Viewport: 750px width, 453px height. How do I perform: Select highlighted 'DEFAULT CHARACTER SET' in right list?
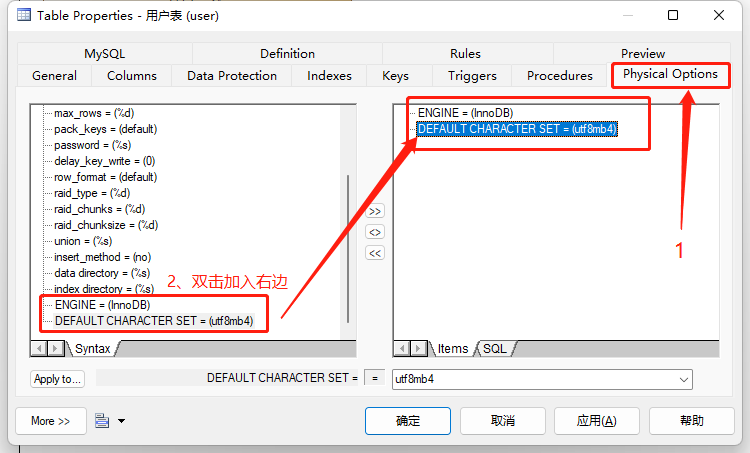click(517, 129)
